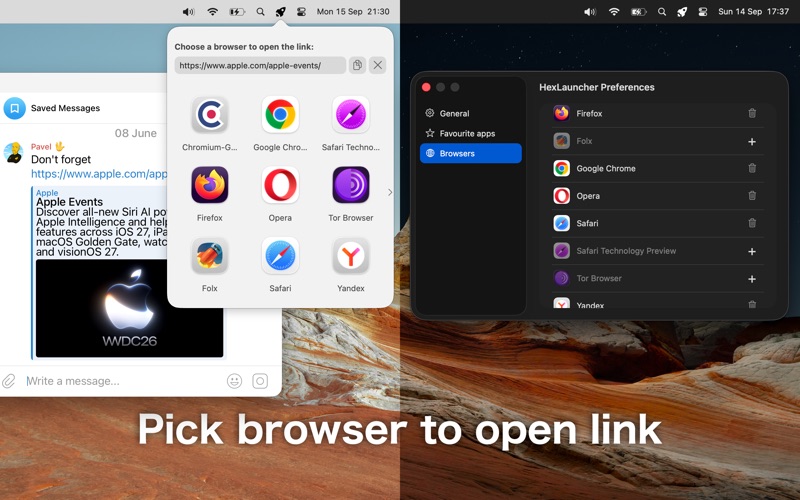Open emoji picker in message bar

[x=235, y=381]
